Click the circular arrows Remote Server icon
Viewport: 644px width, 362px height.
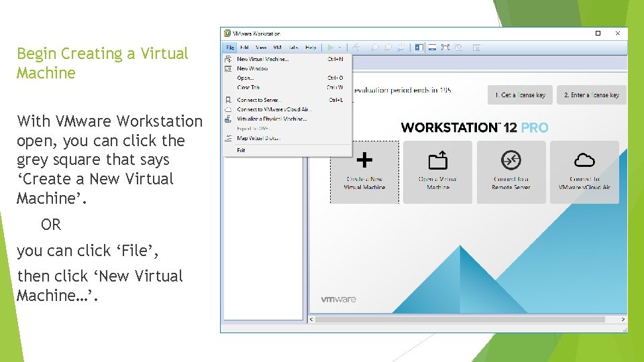511,160
